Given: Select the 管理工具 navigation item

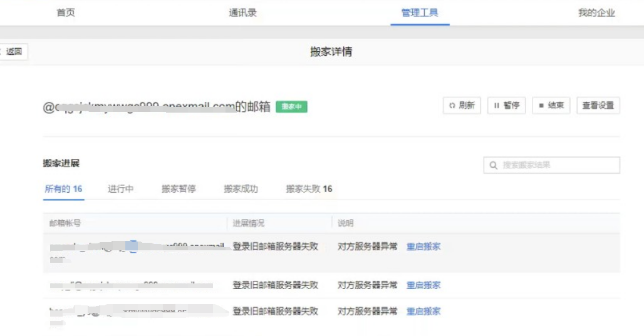Looking at the screenshot, I should click(x=420, y=13).
